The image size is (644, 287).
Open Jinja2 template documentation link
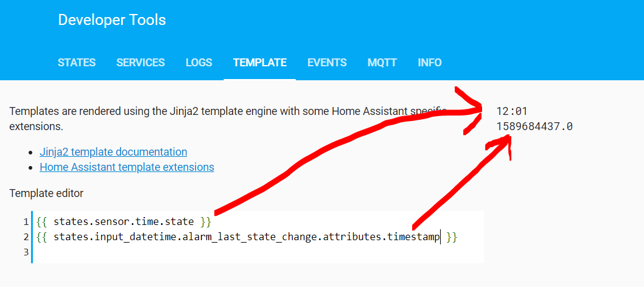[x=113, y=151]
